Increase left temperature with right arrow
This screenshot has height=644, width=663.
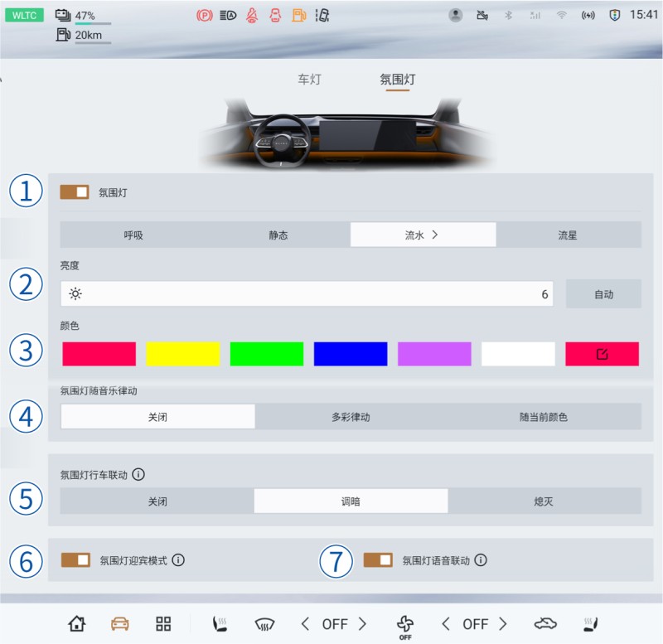tap(362, 624)
